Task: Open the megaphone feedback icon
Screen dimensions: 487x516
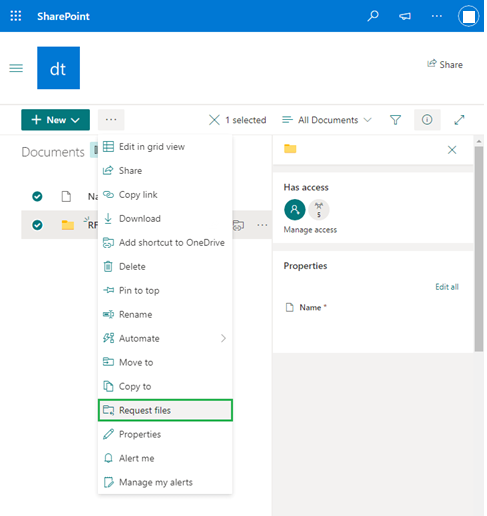Action: click(405, 16)
